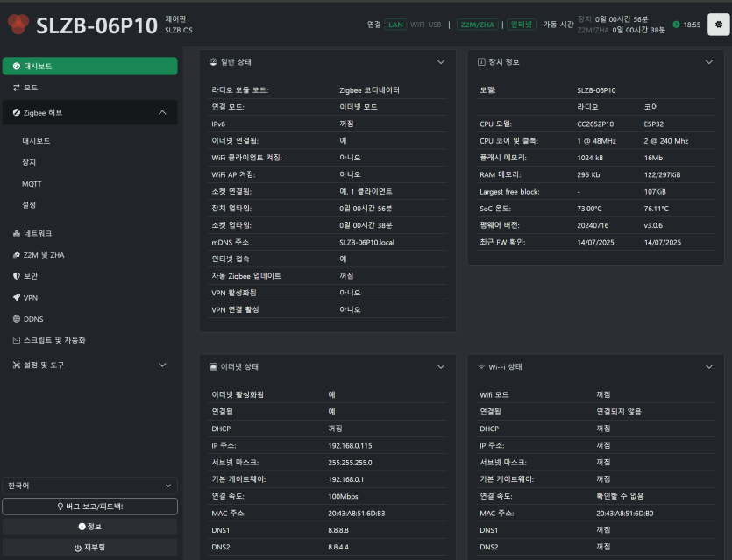This screenshot has height=560, width=732.
Task: Click the gateway value 192.168.0.1
Action: pos(345,479)
